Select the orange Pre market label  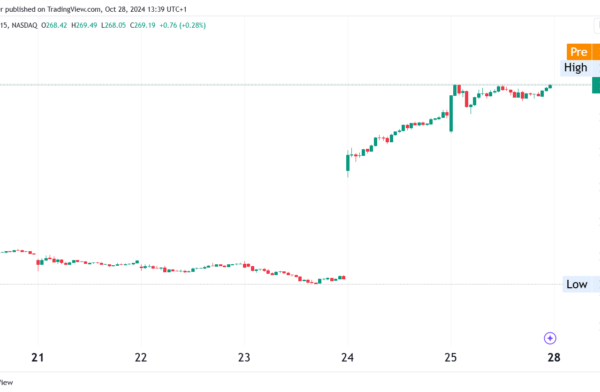tap(579, 52)
